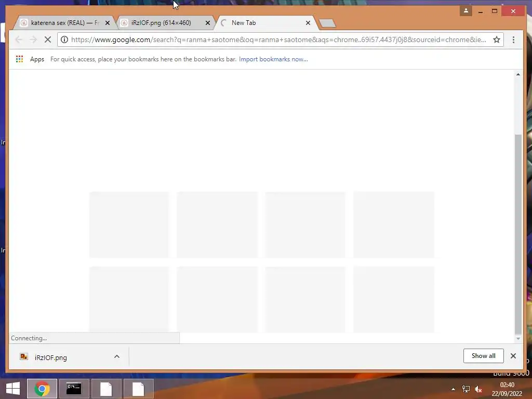Expand options for iRzIOF.png download
The image size is (532, 399).
[117, 356]
